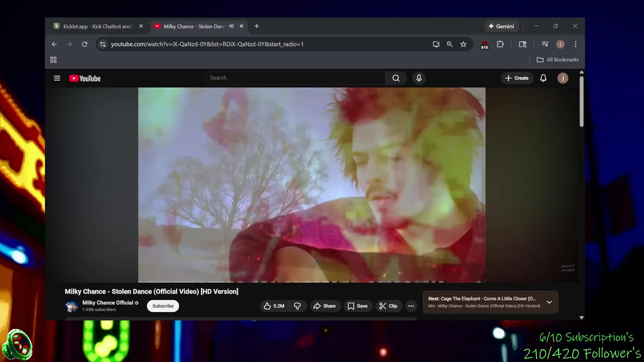Close the Kicklet.app tab
This screenshot has width=644, height=362.
(x=141, y=26)
